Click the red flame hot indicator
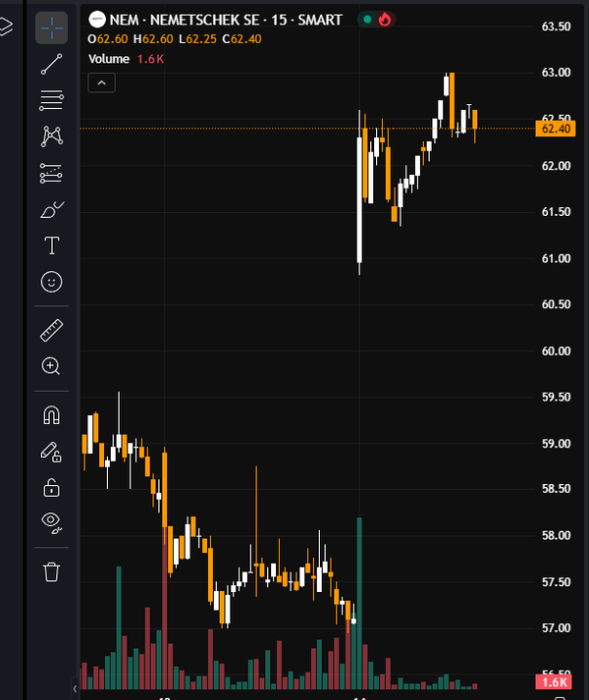 coord(385,20)
